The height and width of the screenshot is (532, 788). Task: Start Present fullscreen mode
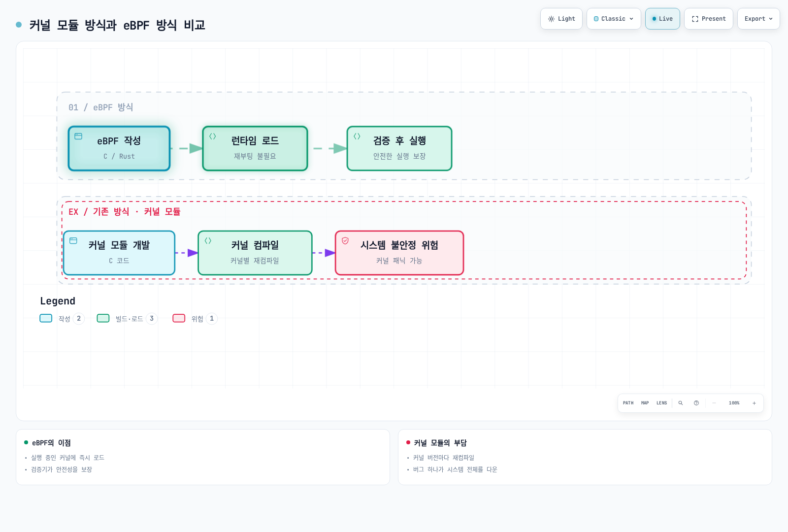click(709, 19)
